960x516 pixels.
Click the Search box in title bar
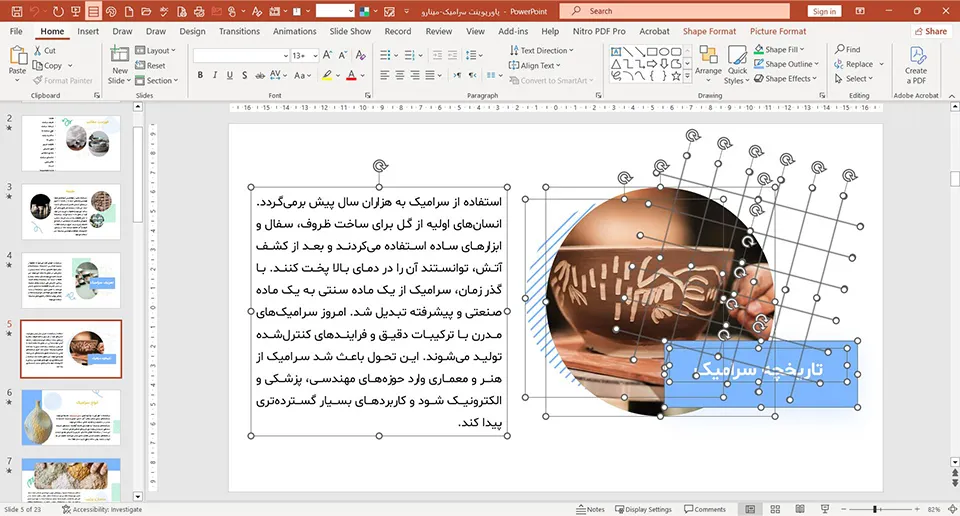[673, 11]
